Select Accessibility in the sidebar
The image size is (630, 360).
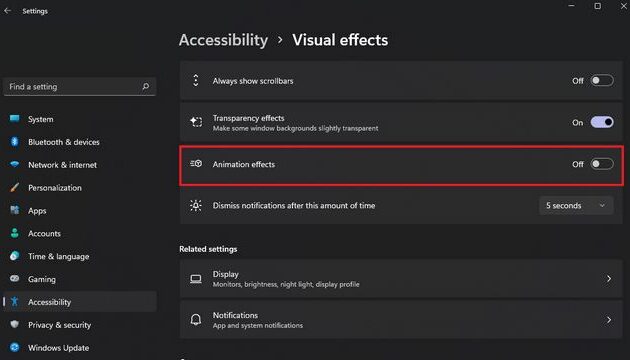(x=80, y=302)
